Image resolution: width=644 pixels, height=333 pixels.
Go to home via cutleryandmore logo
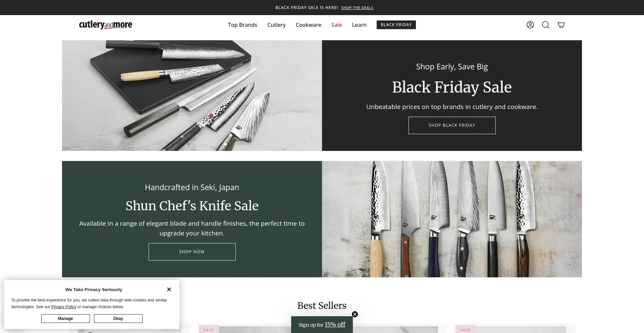(106, 25)
